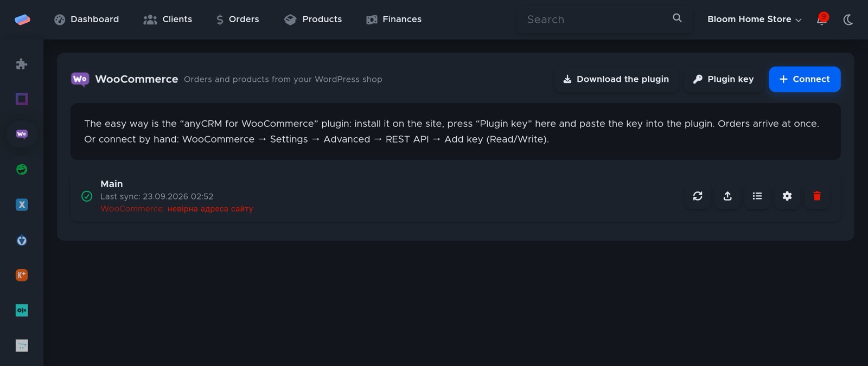This screenshot has width=868, height=366.
Task: Open the green smiley integration in sidebar
Action: [22, 169]
